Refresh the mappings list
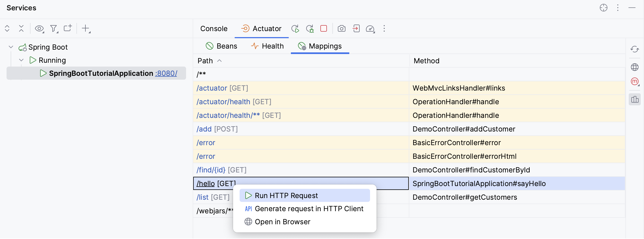The width and height of the screenshot is (644, 239). pos(635,49)
